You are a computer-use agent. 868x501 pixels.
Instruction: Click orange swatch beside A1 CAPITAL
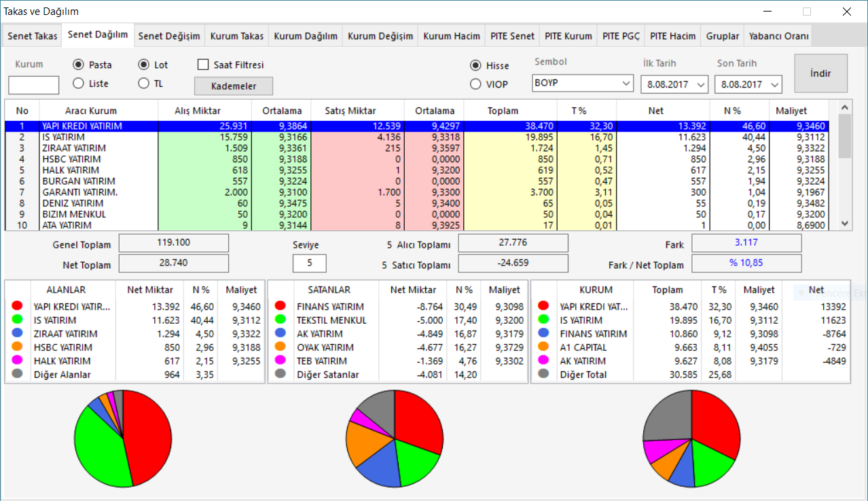543,348
